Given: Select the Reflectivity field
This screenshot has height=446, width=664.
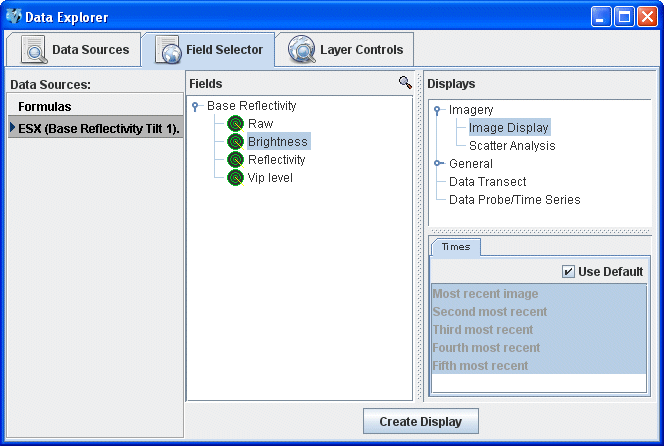Looking at the screenshot, I should [277, 160].
